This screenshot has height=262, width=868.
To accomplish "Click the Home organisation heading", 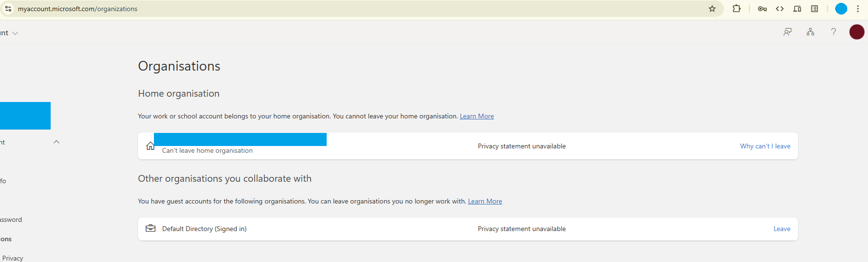I will coord(179,93).
